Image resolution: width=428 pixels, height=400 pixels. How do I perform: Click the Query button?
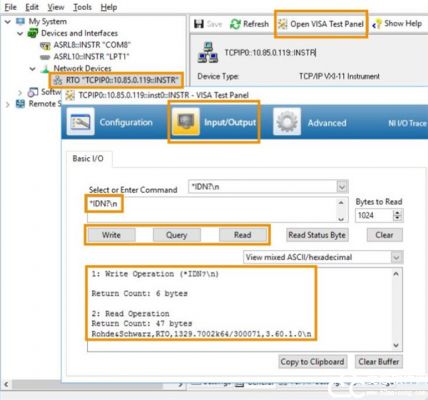click(x=177, y=235)
